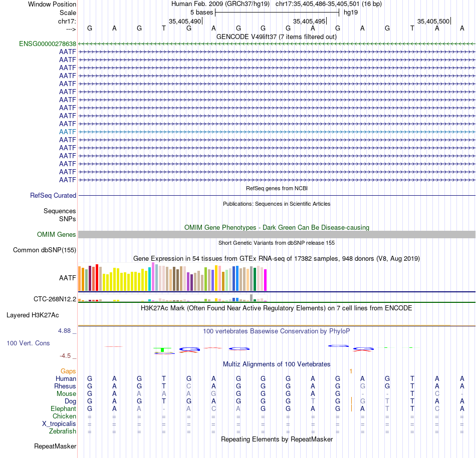Open the H3K27Ac Mark track title

(277, 308)
